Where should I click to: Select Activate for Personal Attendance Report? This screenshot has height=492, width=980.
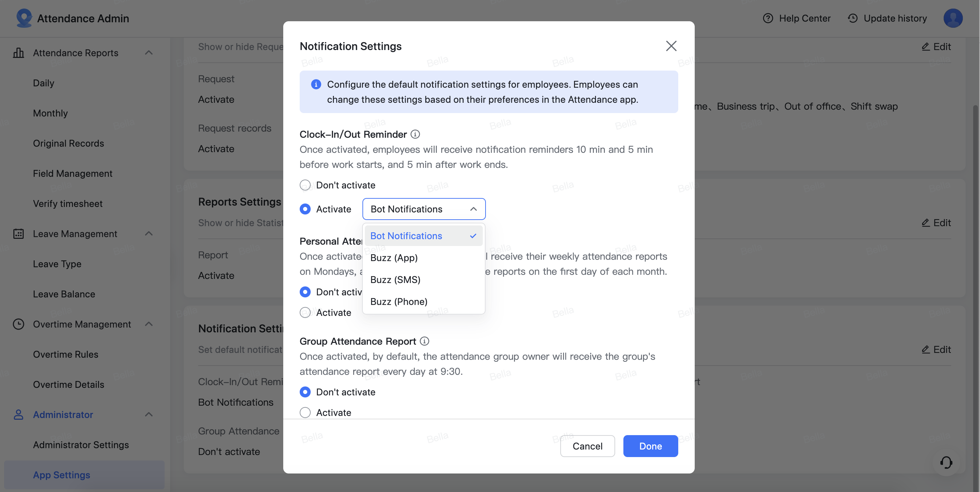point(305,312)
